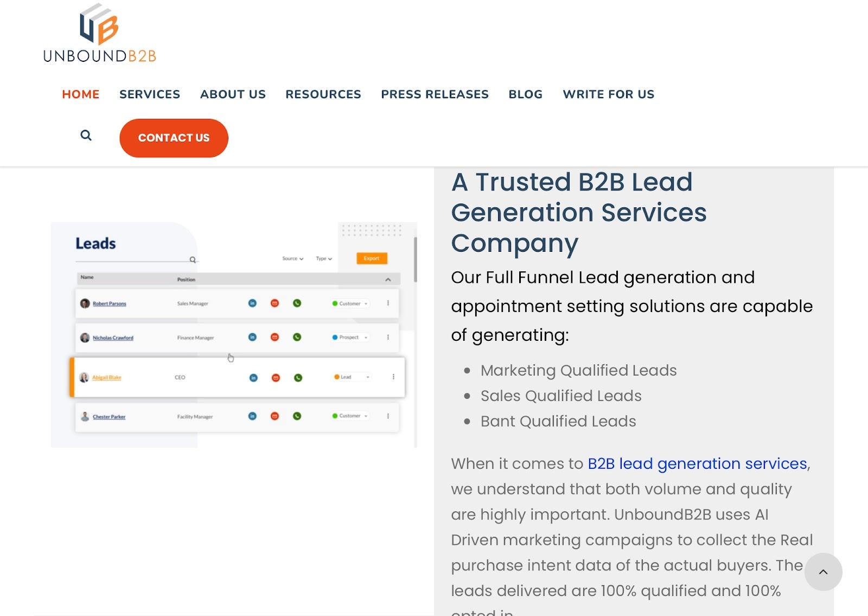Click Chester Parker avatar photo

[85, 417]
